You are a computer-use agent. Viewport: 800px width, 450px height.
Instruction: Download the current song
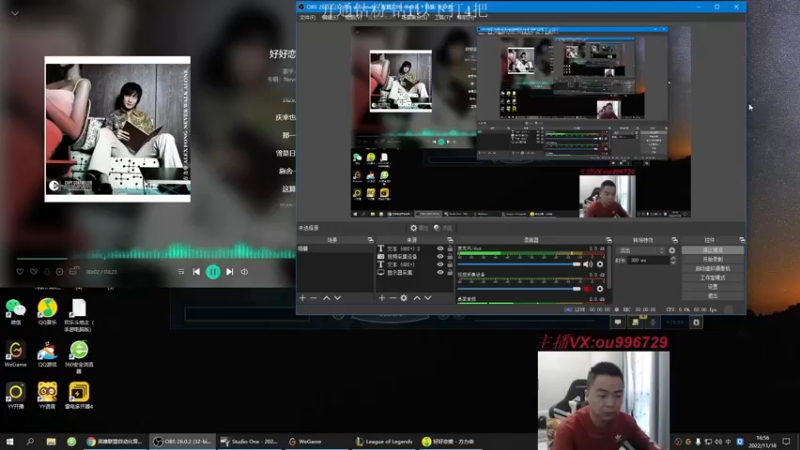(x=46, y=272)
